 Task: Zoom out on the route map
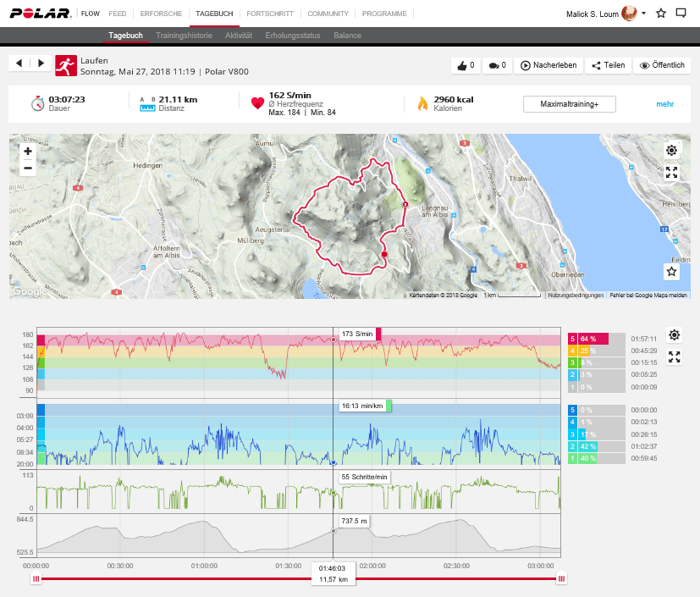coord(28,168)
